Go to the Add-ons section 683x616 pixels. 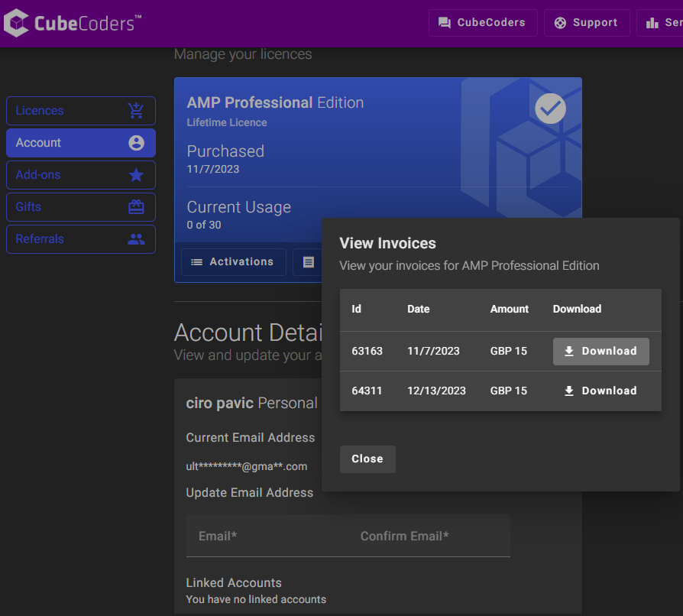pyautogui.click(x=81, y=175)
